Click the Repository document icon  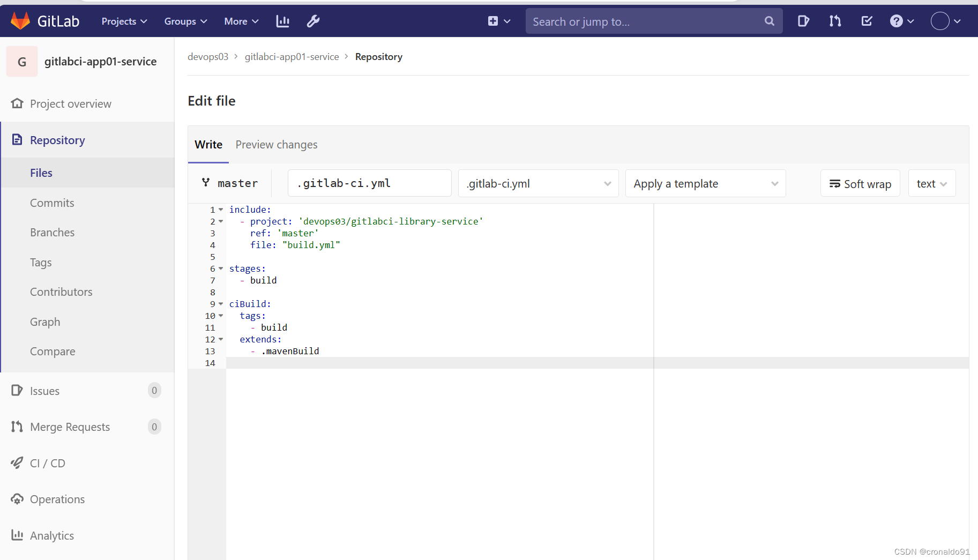pyautogui.click(x=17, y=139)
